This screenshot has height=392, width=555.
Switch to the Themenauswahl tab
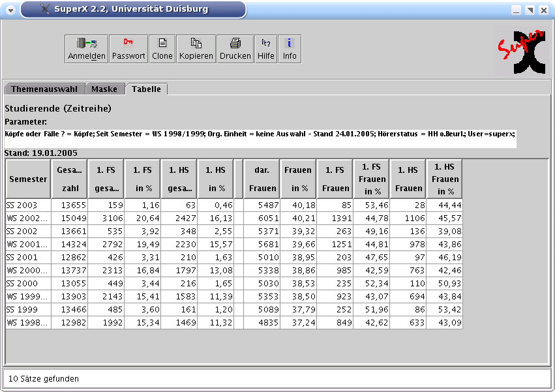coord(44,89)
